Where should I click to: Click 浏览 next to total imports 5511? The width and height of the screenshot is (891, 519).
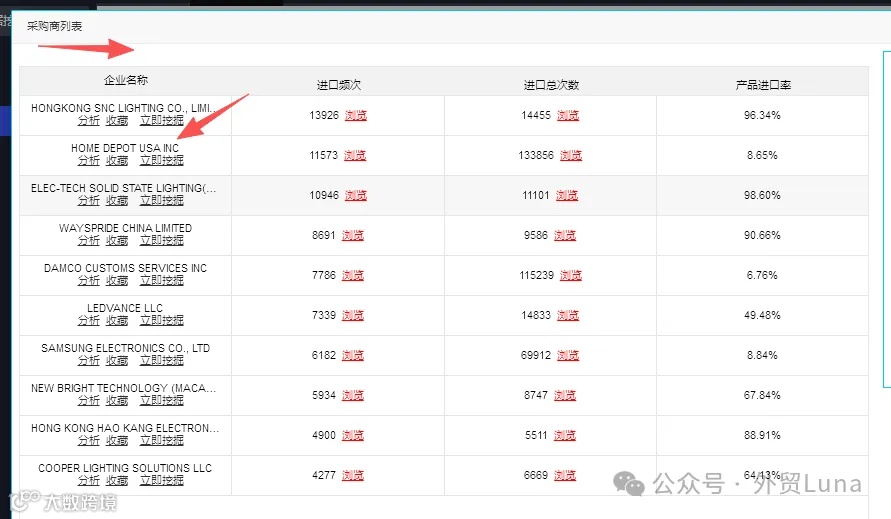coord(565,435)
